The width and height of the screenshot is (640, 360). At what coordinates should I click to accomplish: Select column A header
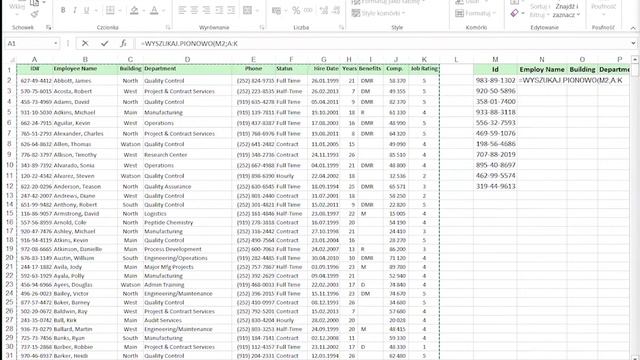(x=34, y=60)
